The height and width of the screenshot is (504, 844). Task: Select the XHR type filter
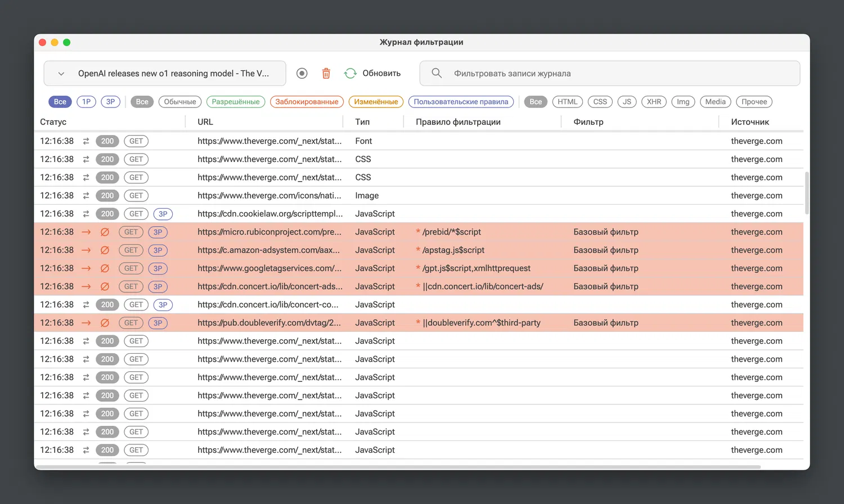654,102
